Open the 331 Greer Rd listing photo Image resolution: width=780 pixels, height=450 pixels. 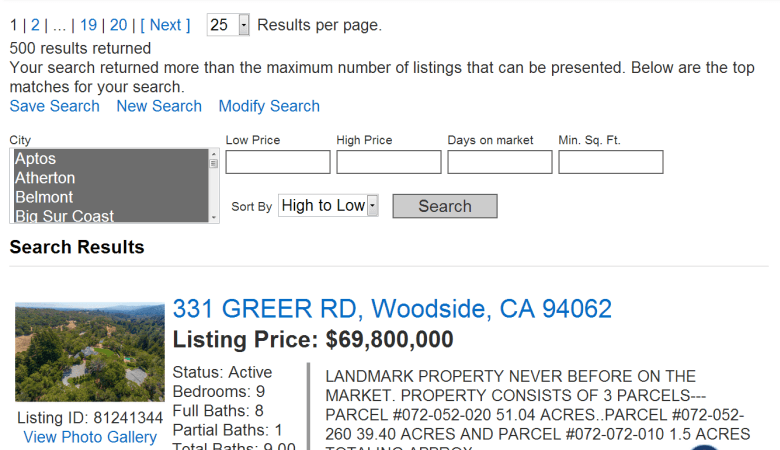pyautogui.click(x=90, y=353)
